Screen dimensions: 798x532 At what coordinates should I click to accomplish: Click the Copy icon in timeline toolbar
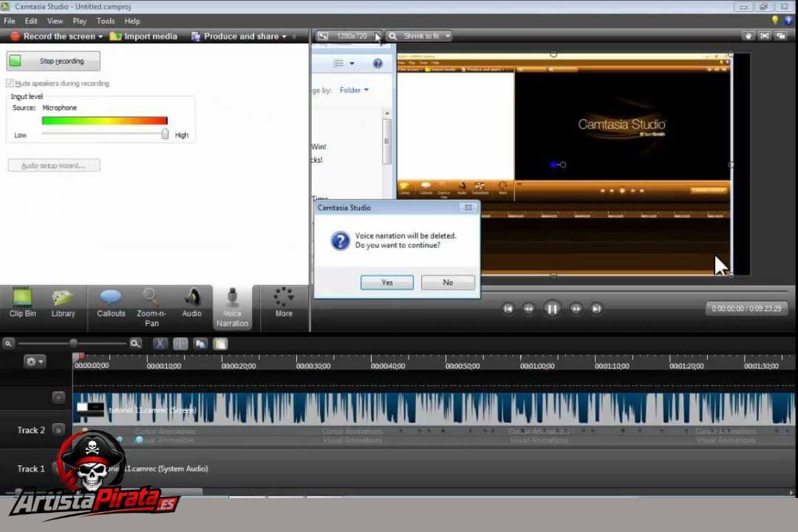click(x=200, y=344)
